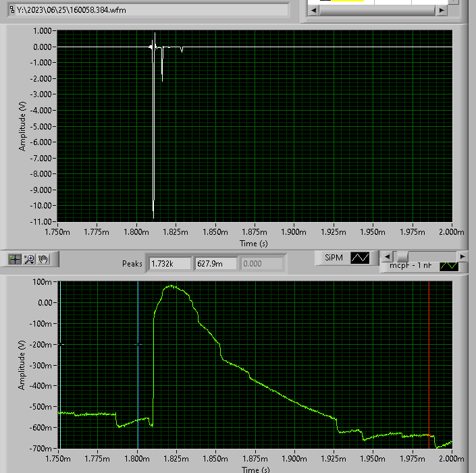Click the greyed Peaks field showing 0.000
Viewport: 476px width, 473px height.
261,264
